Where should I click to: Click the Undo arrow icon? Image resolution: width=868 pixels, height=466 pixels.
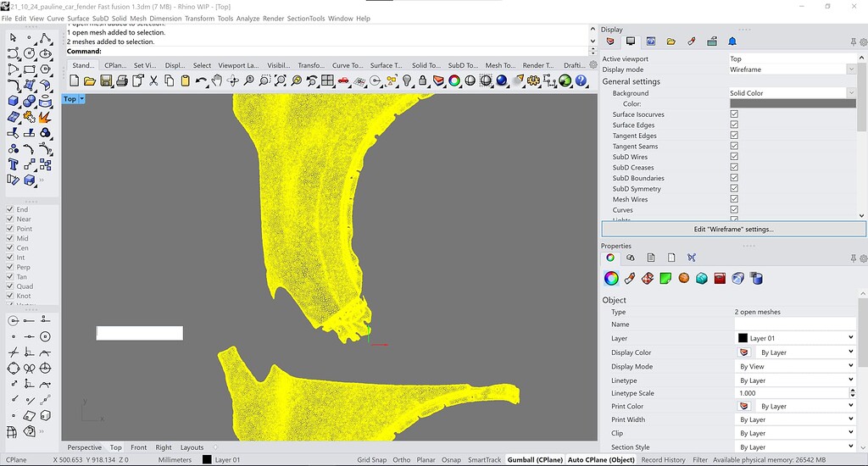click(201, 80)
